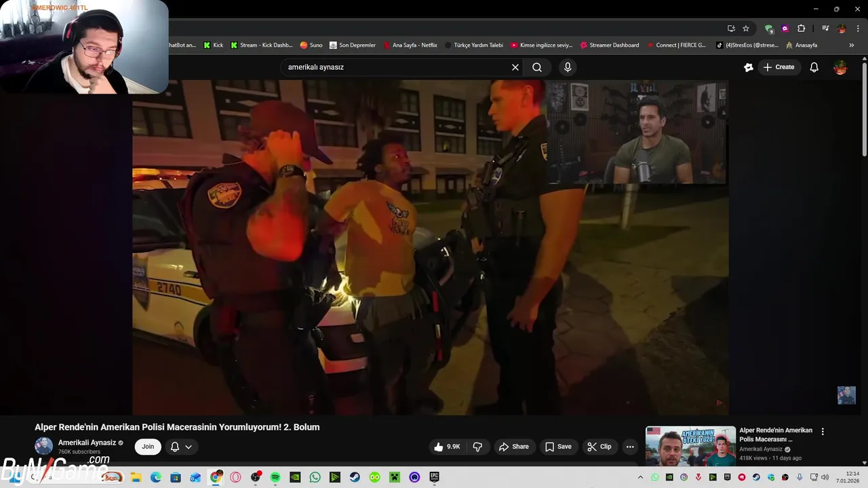868x488 pixels.
Task: Open the Suno bookmark
Action: click(311, 45)
